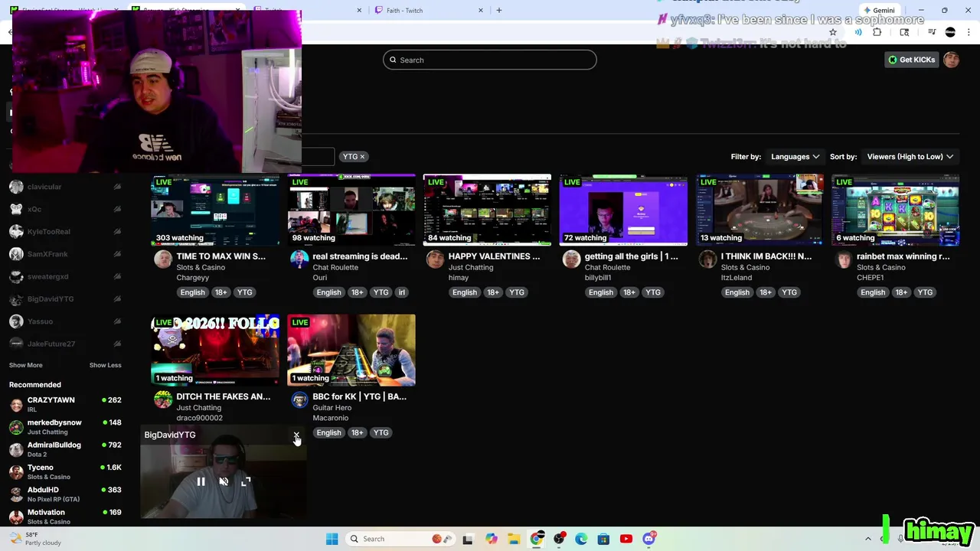
Task: Open the 'BBC for KK' stream title
Action: 360,396
